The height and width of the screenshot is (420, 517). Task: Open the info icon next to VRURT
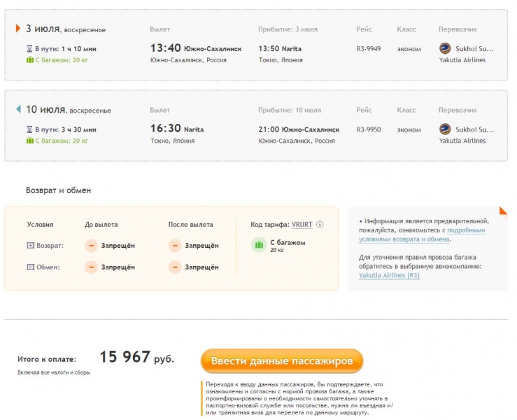tap(320, 225)
